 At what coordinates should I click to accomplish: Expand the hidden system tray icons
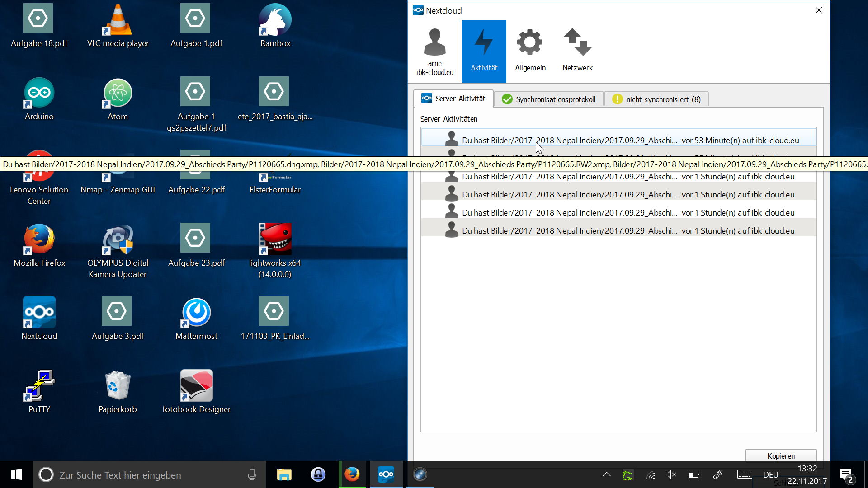coord(606,474)
